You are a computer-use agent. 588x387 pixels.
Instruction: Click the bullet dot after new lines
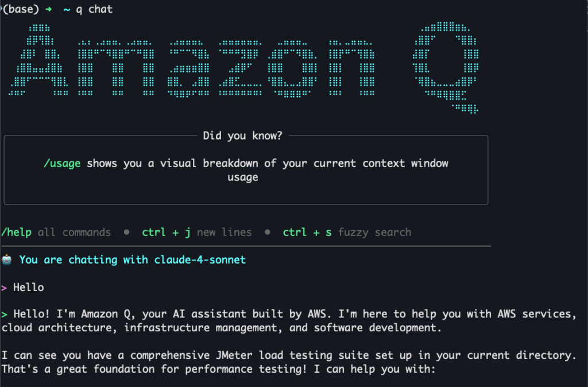click(268, 232)
